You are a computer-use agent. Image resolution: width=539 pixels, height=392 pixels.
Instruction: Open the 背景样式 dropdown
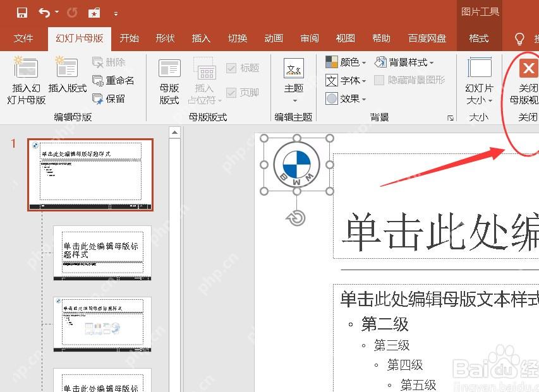point(404,62)
